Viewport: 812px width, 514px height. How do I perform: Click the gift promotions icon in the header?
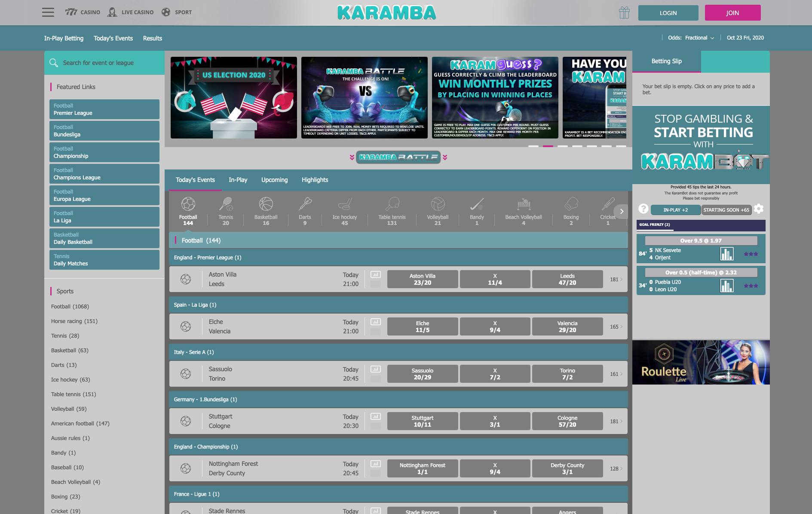click(x=624, y=12)
